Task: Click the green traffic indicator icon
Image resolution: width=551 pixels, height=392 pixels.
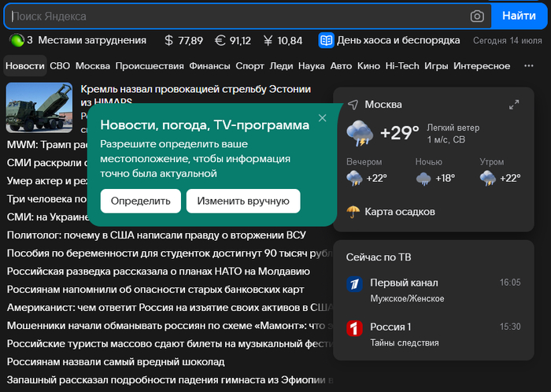Action: click(17, 40)
